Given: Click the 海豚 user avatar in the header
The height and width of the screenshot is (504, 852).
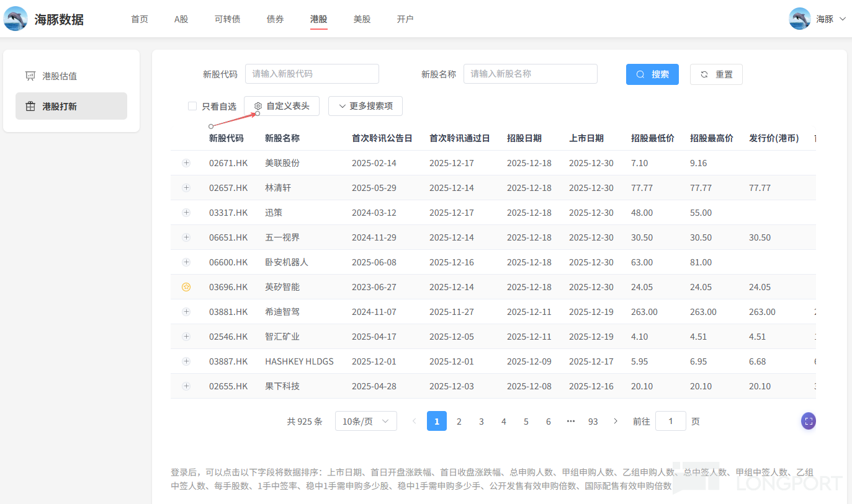Looking at the screenshot, I should tap(800, 19).
